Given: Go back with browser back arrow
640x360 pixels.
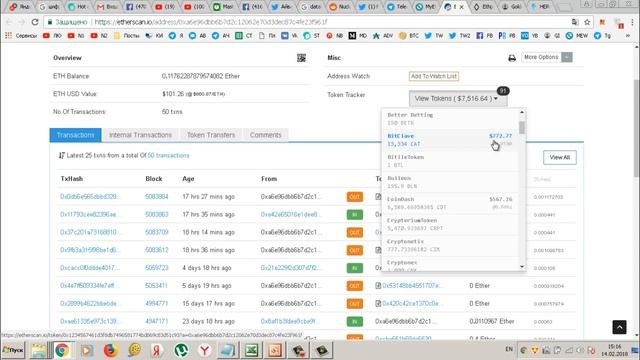Looking at the screenshot, I should coord(9,22).
